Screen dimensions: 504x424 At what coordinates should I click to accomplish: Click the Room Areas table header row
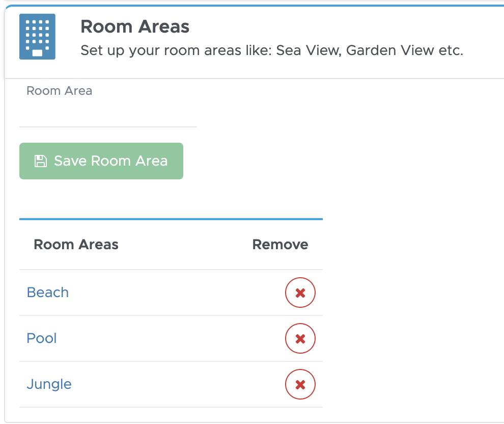point(171,245)
